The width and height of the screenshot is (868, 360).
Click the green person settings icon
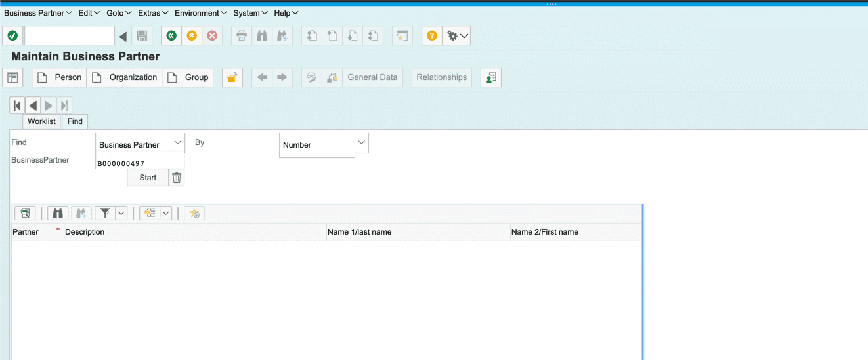click(491, 77)
